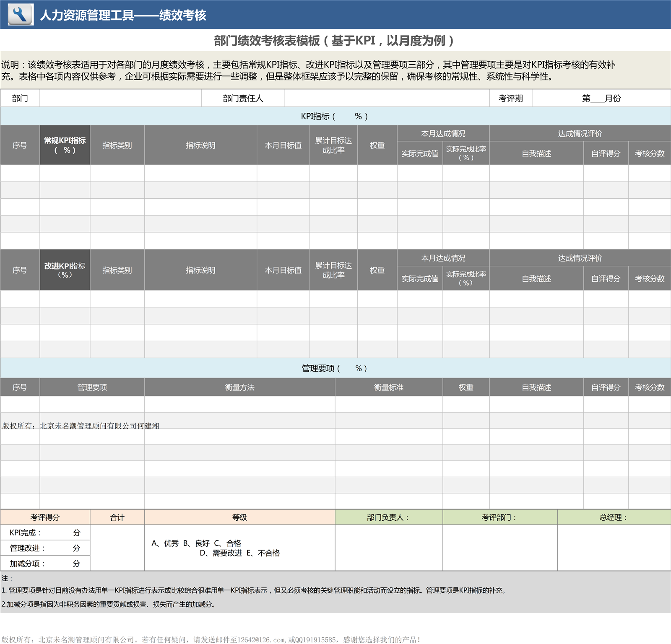The width and height of the screenshot is (671, 644).
Task: Click the 衡量标准 column header
Action: 388,387
